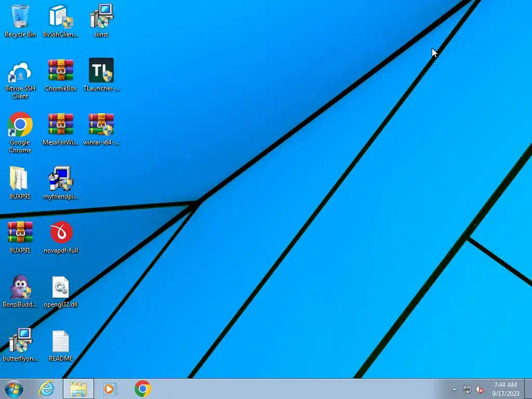The height and width of the screenshot is (399, 532).
Task: Select the Google Chrome desktop shortcut
Action: pyautogui.click(x=20, y=132)
